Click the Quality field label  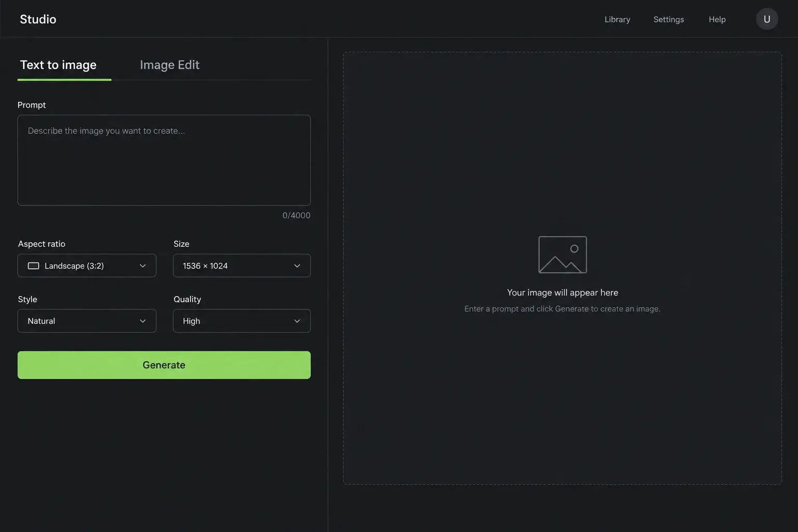(x=187, y=299)
